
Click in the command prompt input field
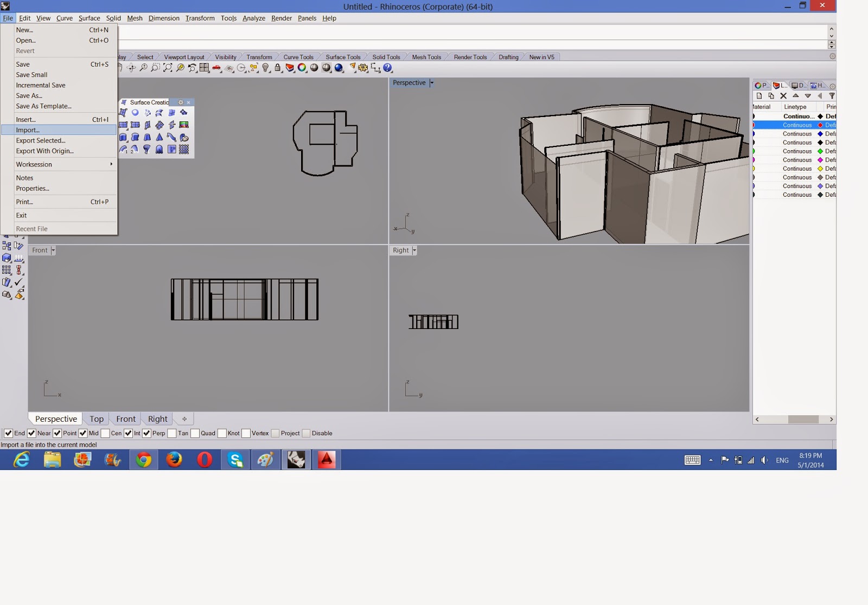click(x=472, y=44)
